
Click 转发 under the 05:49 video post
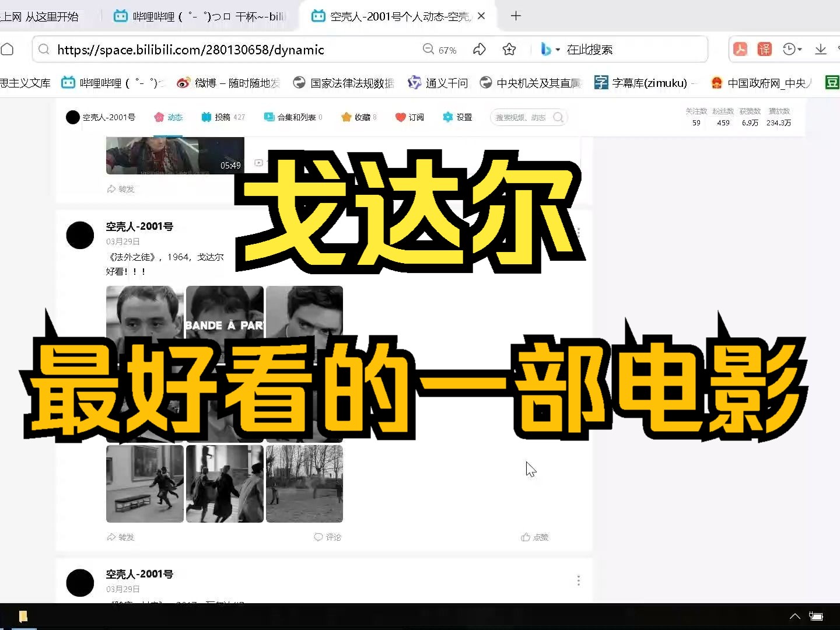point(121,189)
